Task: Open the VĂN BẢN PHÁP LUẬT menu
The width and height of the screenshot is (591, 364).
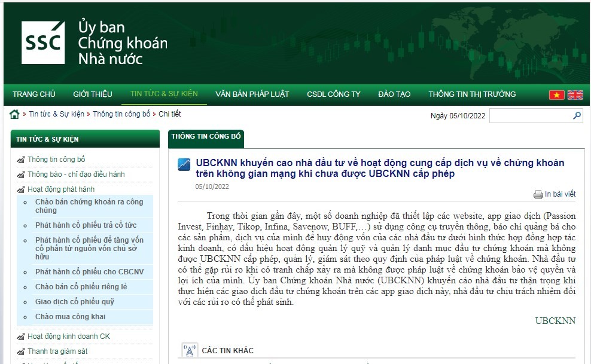Action: point(252,94)
